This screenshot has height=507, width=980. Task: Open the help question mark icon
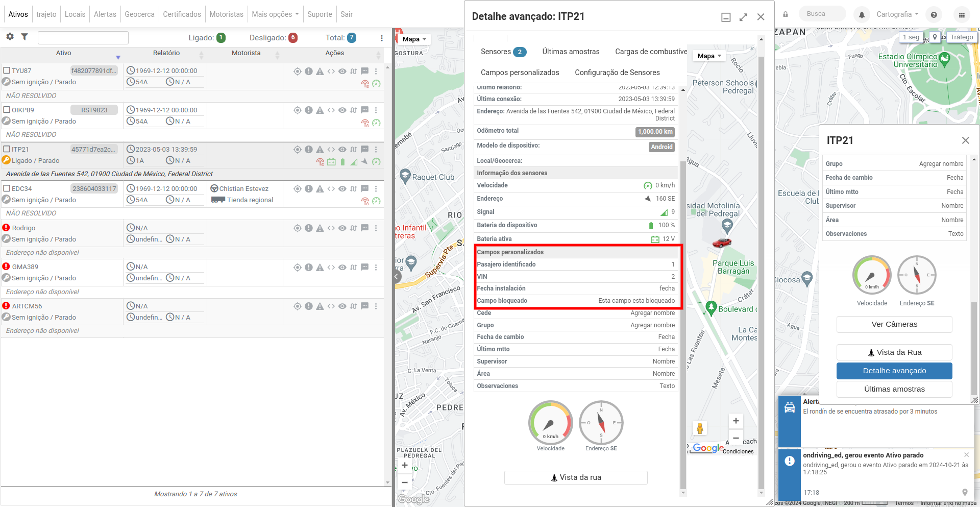[934, 15]
